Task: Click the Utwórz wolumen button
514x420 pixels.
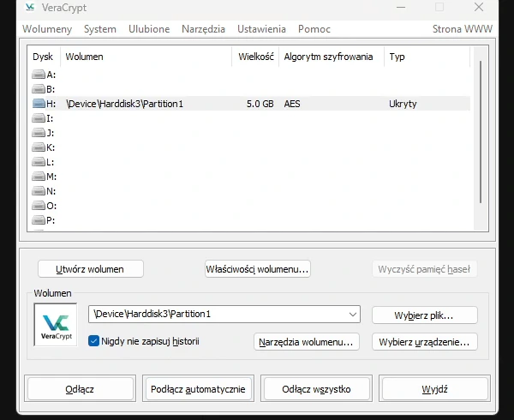Action: point(91,269)
